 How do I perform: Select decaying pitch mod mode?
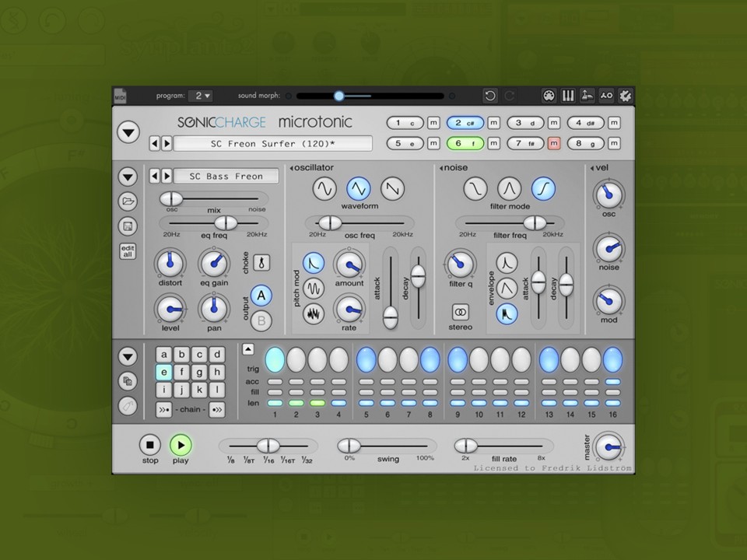click(314, 263)
